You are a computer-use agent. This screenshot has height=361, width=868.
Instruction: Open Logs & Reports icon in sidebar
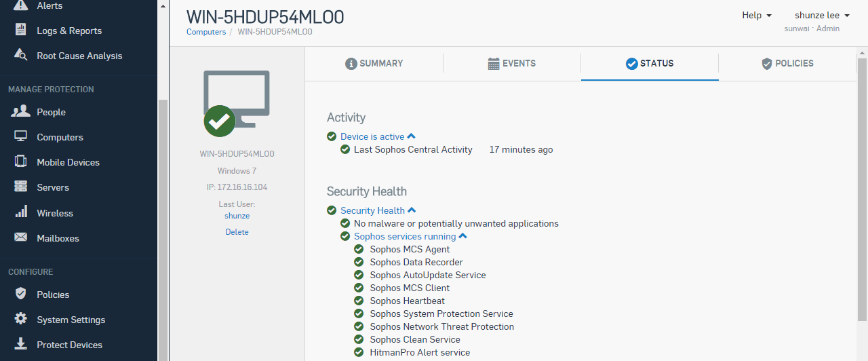pos(21,31)
